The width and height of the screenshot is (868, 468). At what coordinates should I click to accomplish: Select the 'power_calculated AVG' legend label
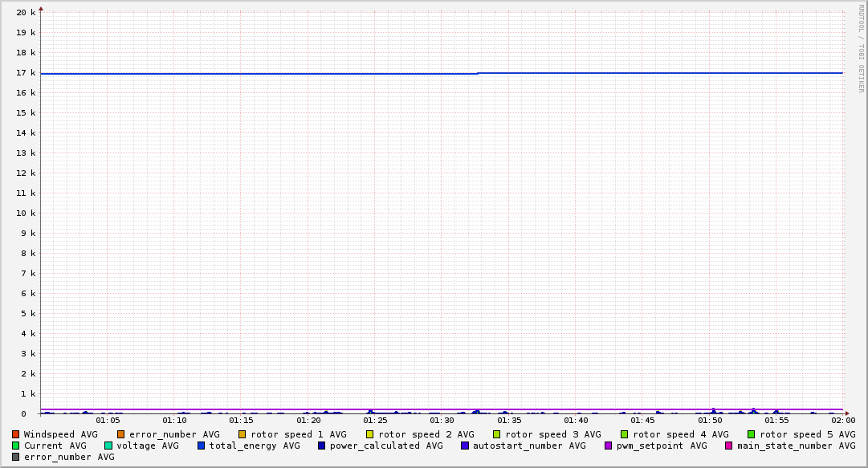coord(386,446)
